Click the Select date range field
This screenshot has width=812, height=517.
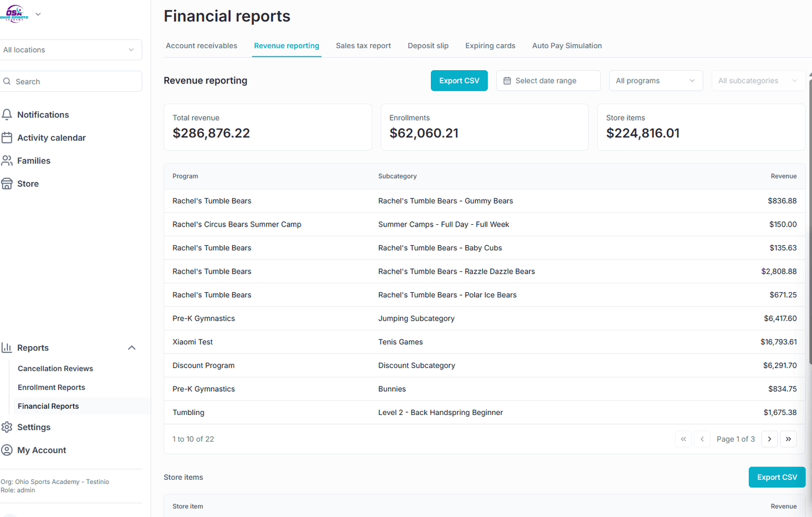tap(548, 81)
